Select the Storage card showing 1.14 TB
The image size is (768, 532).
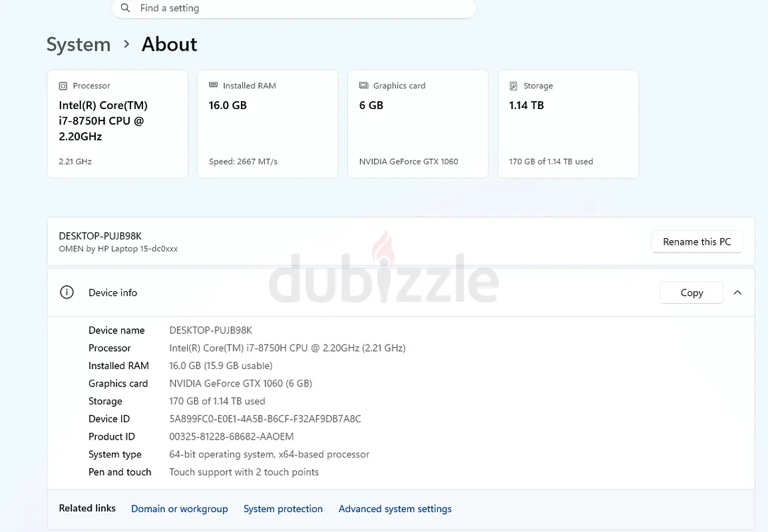(568, 124)
